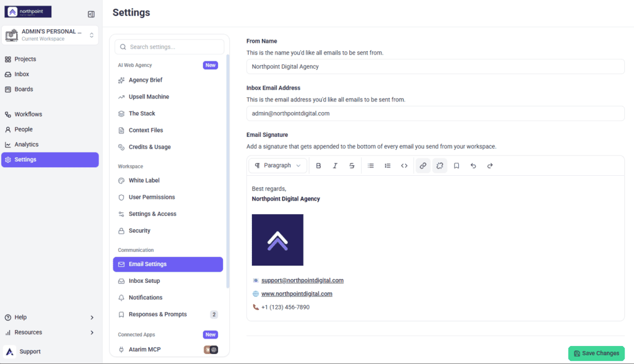Image resolution: width=634 pixels, height=364 pixels.
Task: Open The Stack settings
Action: (x=168, y=114)
